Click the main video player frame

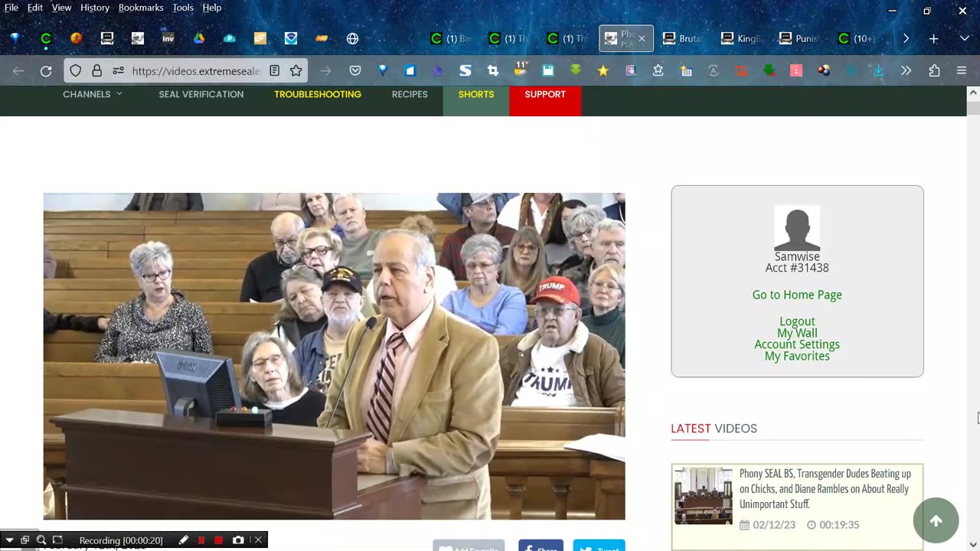pyautogui.click(x=334, y=356)
